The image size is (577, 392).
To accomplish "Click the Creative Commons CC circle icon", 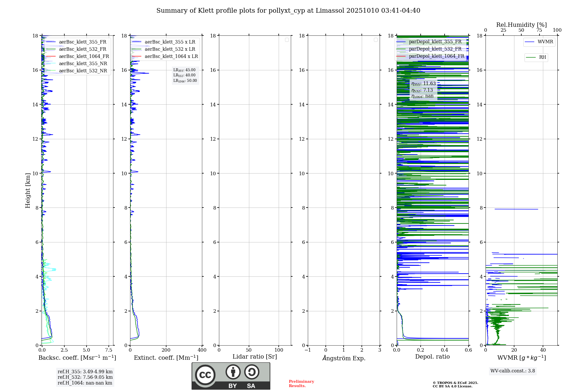I will pyautogui.click(x=205, y=375).
